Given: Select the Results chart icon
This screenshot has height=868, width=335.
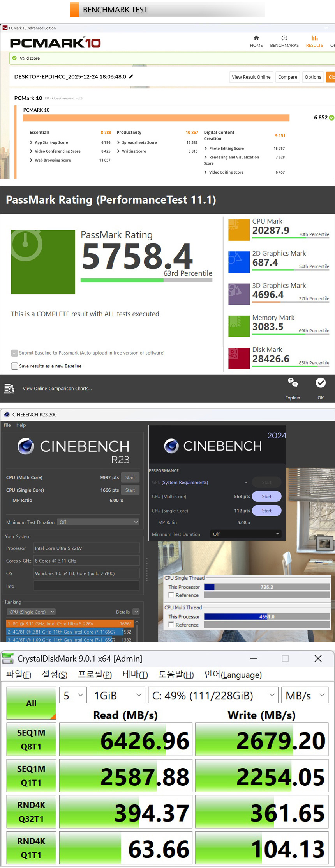Looking at the screenshot, I should [314, 38].
